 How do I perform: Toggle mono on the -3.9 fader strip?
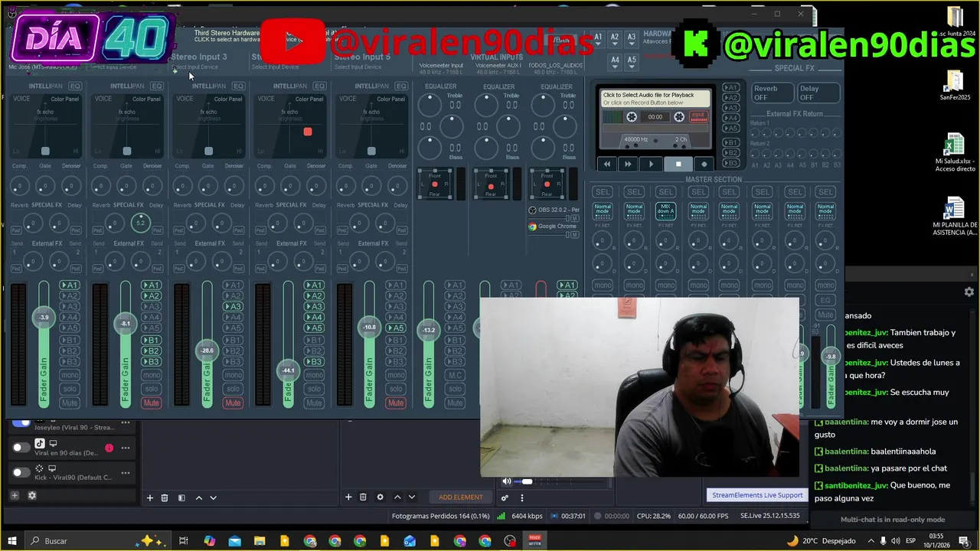70,375
